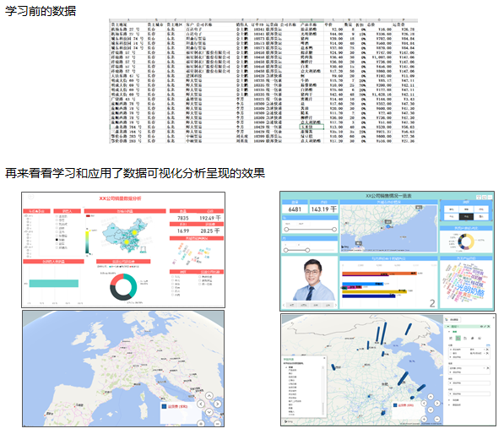This screenshot has width=504, height=434.
Task: Click first chiclet button under portrait photo
Action: pyautogui.click(x=291, y=305)
